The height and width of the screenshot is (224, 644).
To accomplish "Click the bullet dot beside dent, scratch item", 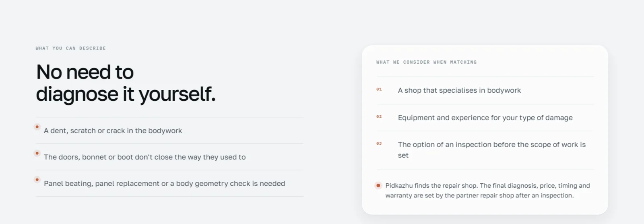I will click(37, 127).
